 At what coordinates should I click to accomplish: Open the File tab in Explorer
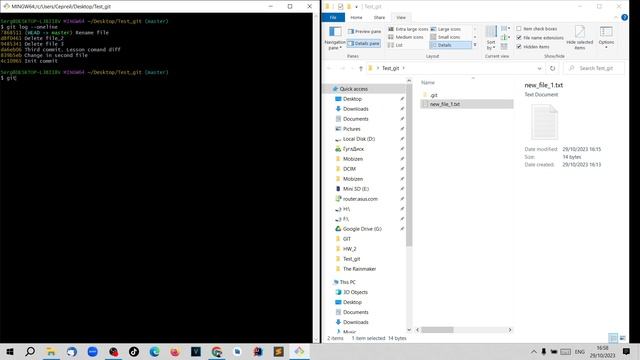(333, 18)
